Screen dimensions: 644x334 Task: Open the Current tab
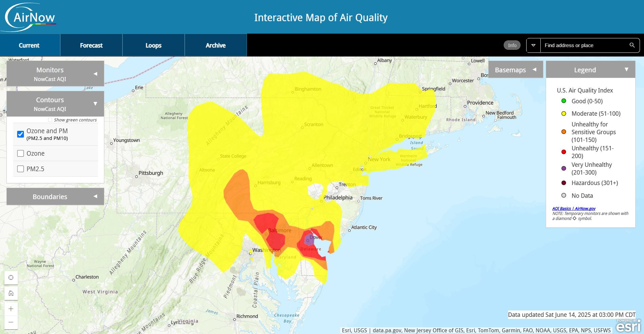29,45
